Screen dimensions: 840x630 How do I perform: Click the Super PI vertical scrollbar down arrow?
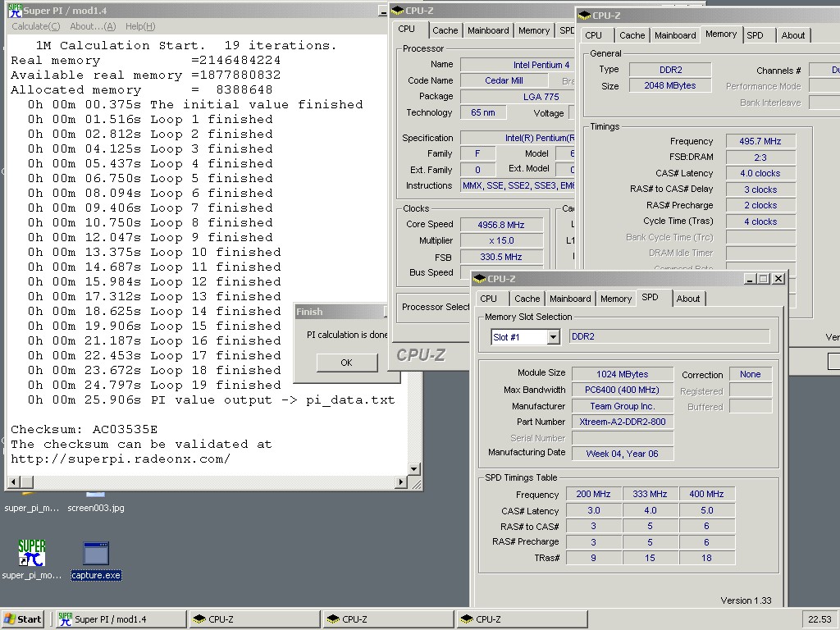[413, 469]
